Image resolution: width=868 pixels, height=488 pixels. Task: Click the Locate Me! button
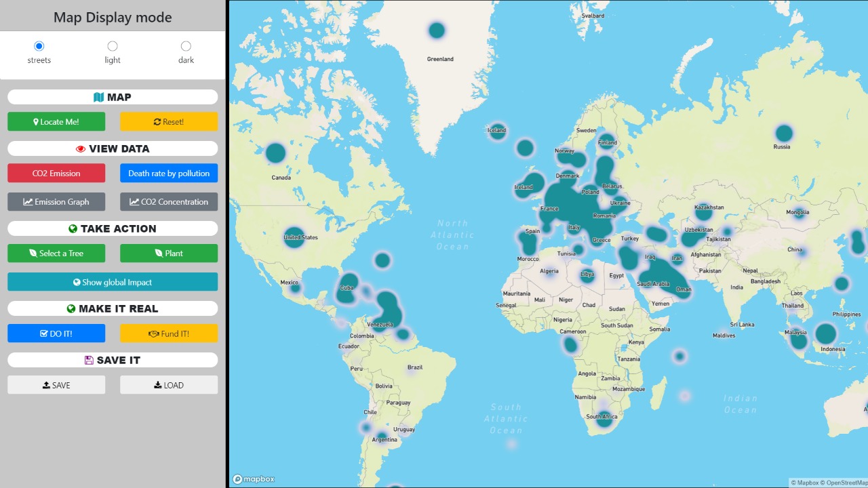coord(56,122)
